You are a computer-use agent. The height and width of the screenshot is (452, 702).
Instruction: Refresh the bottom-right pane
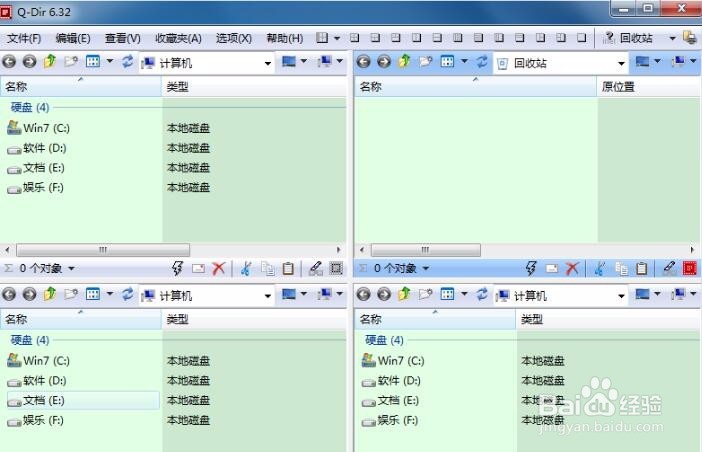pyautogui.click(x=482, y=294)
